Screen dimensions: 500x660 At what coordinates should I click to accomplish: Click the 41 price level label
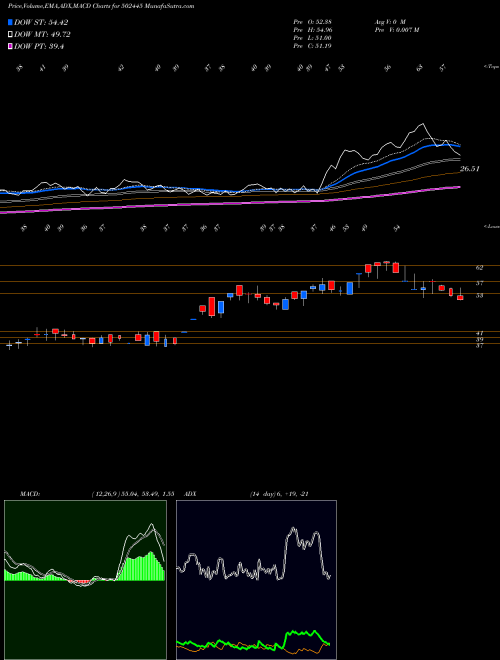pos(479,333)
